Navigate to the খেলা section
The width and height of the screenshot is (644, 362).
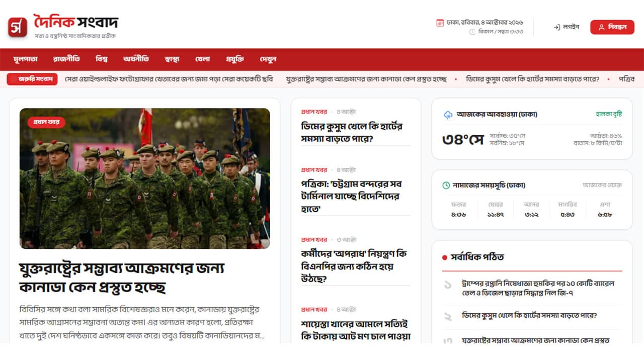[x=202, y=59]
